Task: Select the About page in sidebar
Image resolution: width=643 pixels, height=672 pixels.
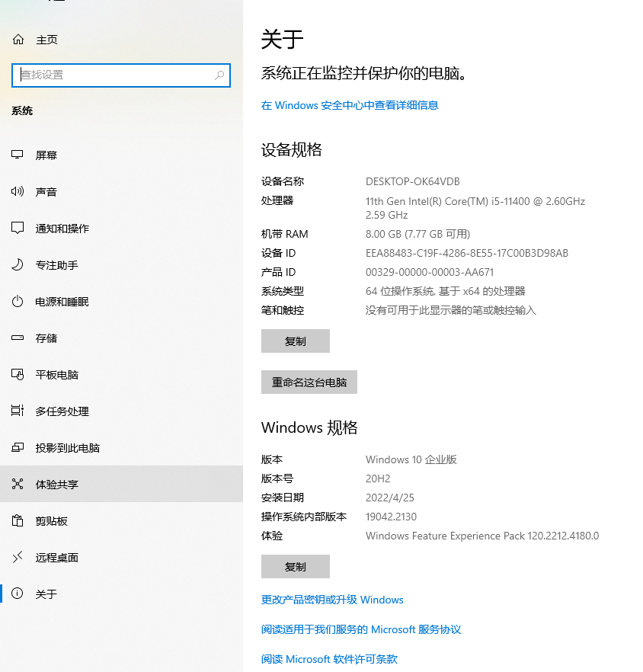Action: coord(46,594)
